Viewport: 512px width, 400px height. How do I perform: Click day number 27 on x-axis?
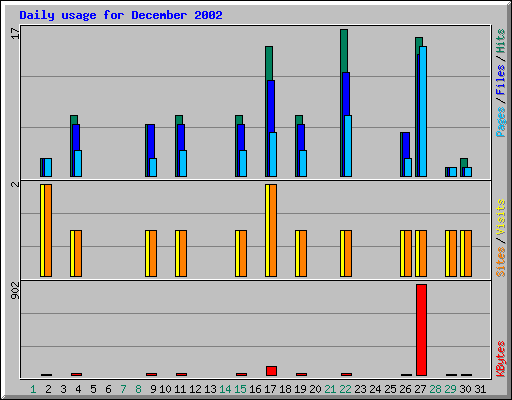tap(420, 389)
